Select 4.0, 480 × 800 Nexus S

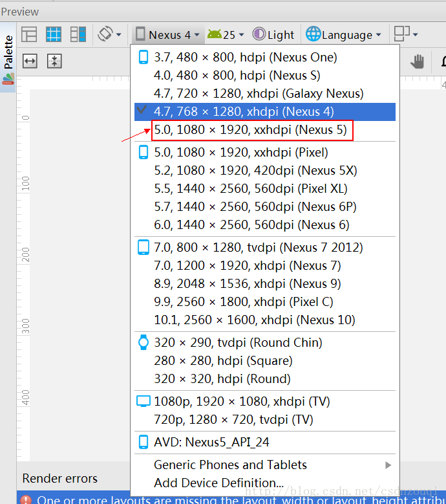(265, 76)
